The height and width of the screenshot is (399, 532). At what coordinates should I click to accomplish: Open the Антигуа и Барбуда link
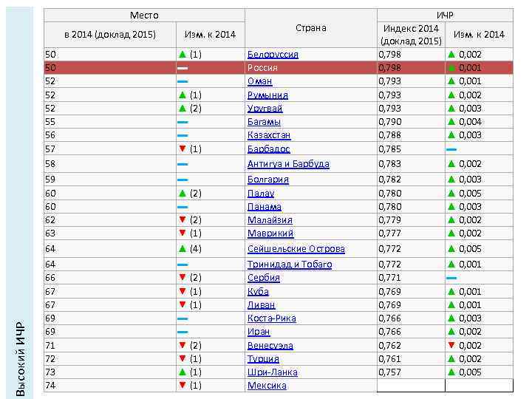288,164
